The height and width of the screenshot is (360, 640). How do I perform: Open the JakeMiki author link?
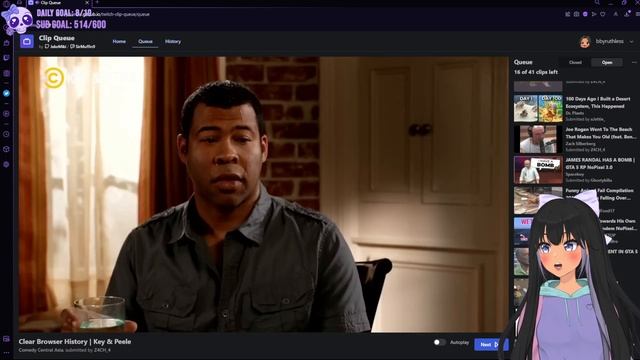(56, 47)
